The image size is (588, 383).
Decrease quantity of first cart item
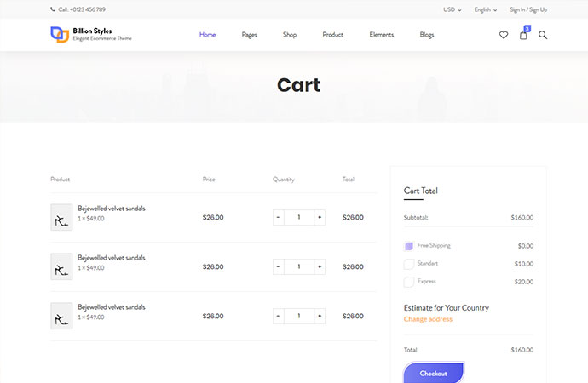click(x=279, y=217)
